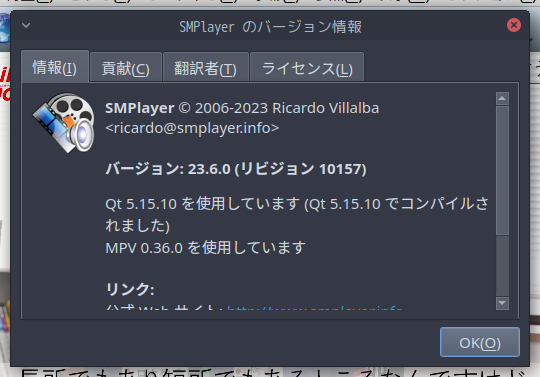Click the Qt 5.15.10 を使用しています line
This screenshot has width=540, height=377.
297,214
